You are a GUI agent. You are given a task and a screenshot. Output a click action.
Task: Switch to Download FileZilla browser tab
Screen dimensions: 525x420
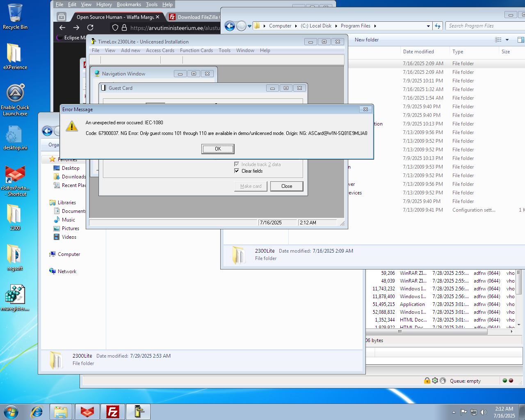194,17
